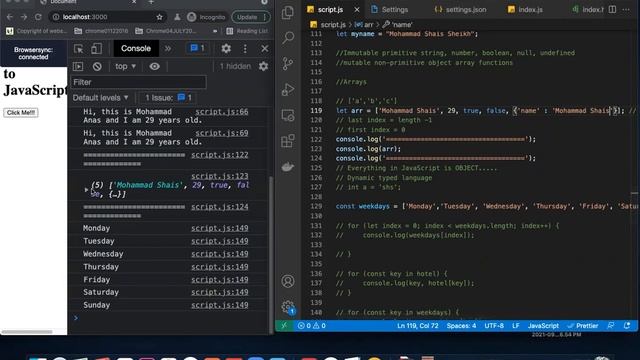The width and height of the screenshot is (640, 360).
Task: Reload the browser page
Action: tap(38, 17)
